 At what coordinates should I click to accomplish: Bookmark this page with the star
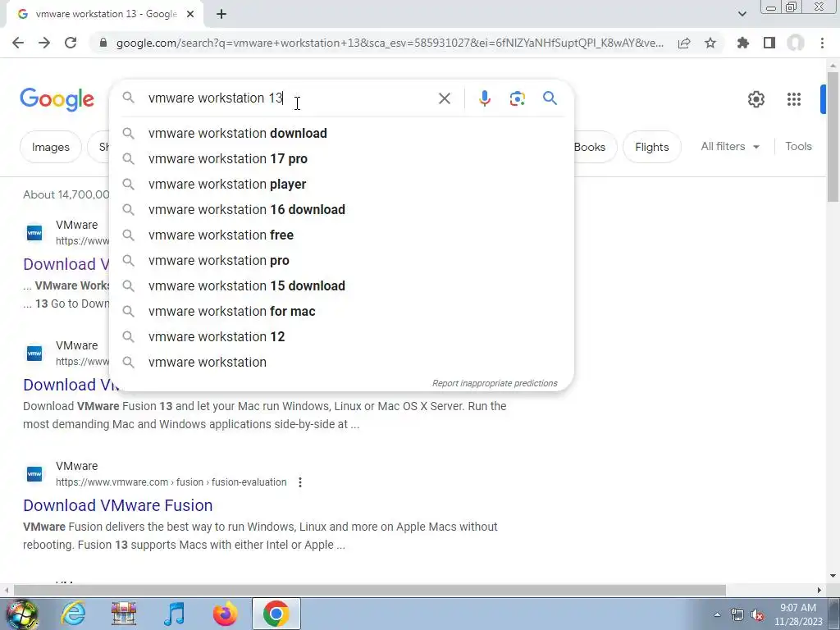pos(710,43)
